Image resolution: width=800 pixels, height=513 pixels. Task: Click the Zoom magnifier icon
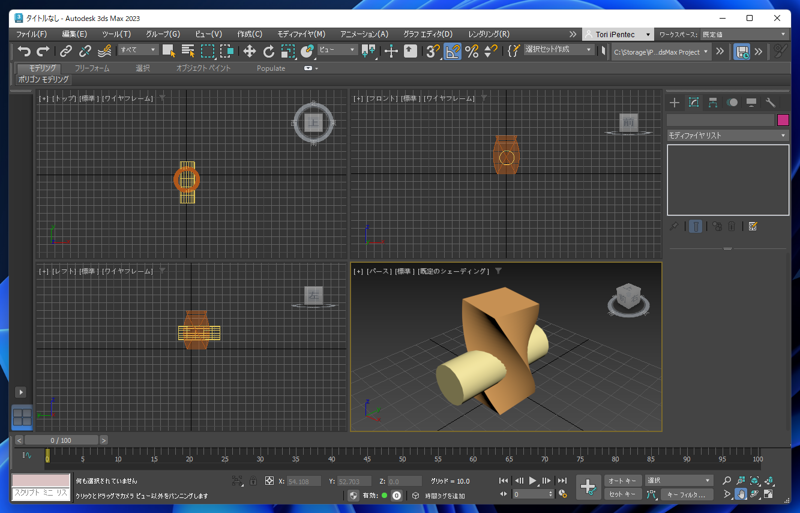pyautogui.click(x=727, y=480)
